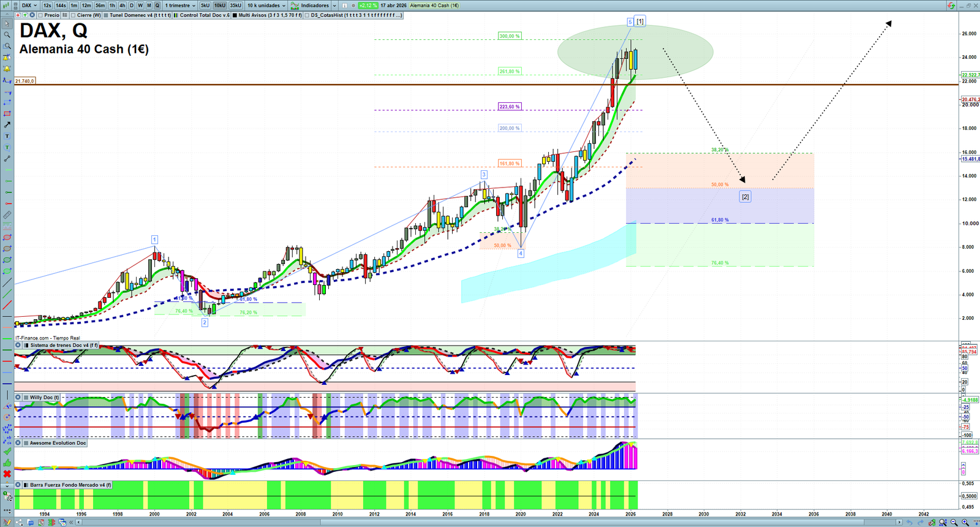Close the Sistema de trenes panel
Image resolution: width=980 pixels, height=527 pixels.
tap(18, 346)
